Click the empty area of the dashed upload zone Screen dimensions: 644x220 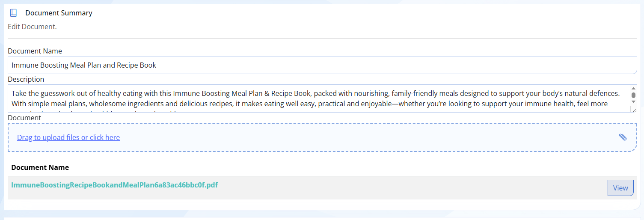point(368,137)
